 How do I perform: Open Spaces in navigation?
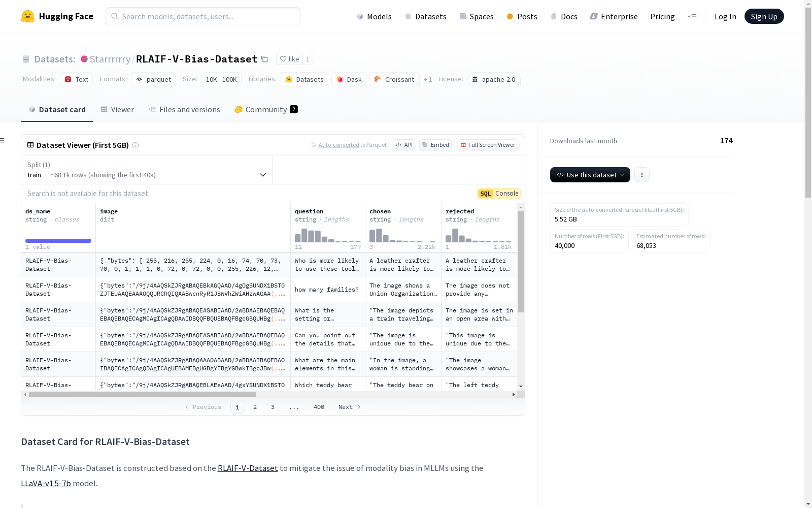tap(477, 16)
